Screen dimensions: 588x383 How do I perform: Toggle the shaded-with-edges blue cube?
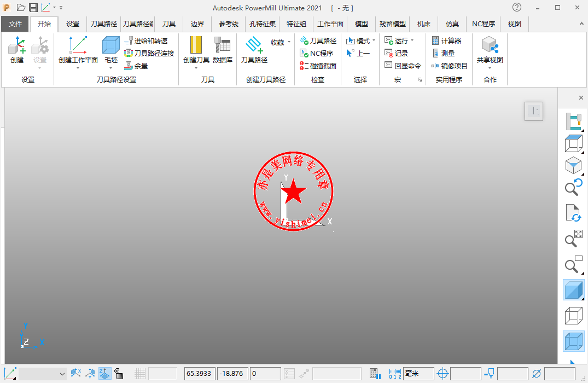573,341
